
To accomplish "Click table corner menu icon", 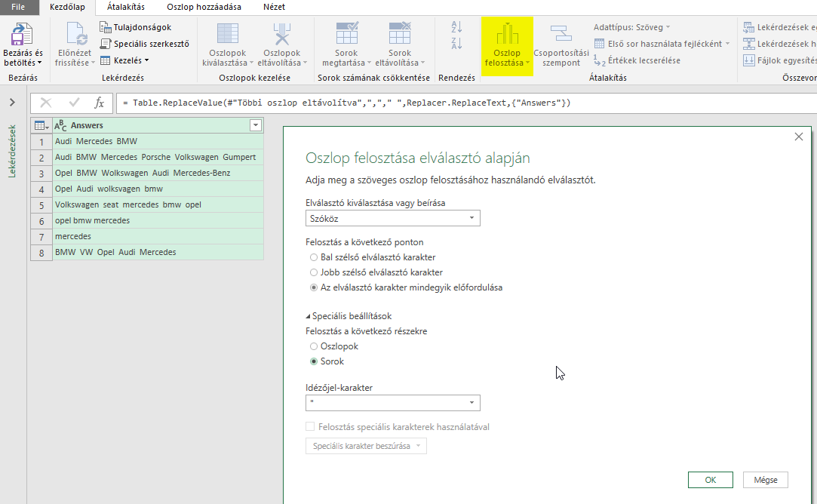I will 41,125.
